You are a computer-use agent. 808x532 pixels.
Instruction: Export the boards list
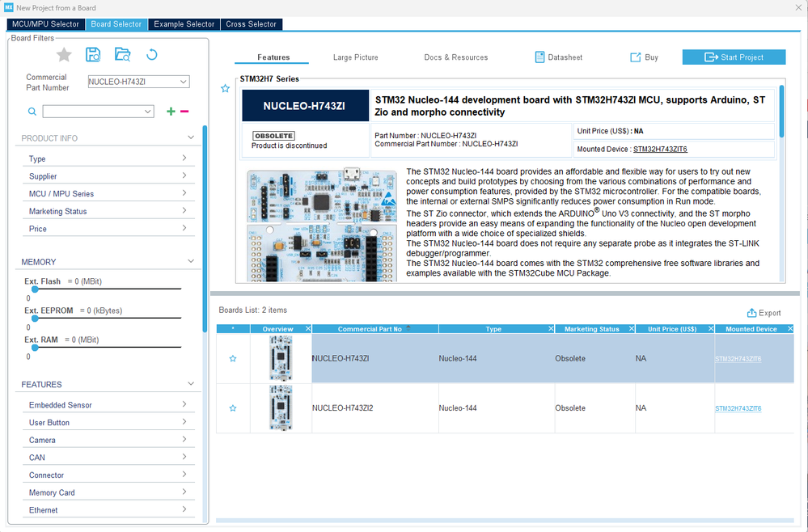coord(764,313)
